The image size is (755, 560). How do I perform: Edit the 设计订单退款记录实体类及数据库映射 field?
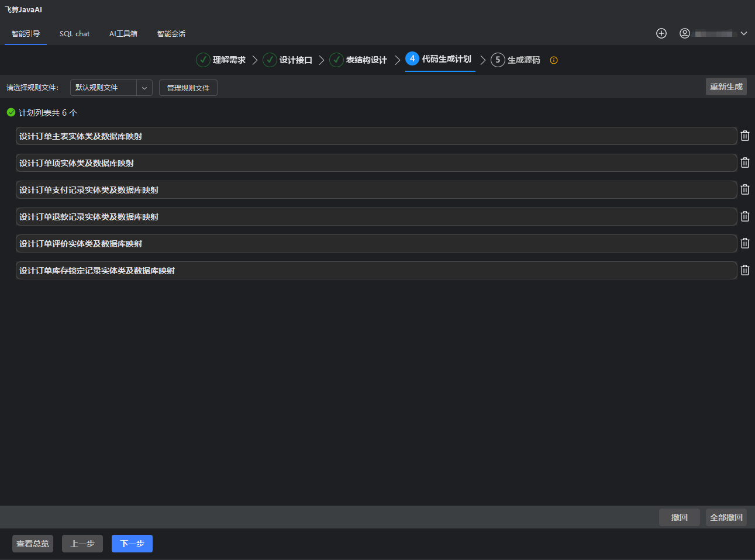376,217
